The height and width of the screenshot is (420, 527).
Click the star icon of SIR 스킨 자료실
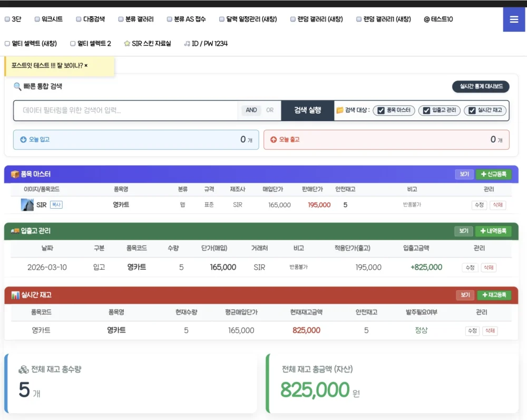(x=126, y=44)
